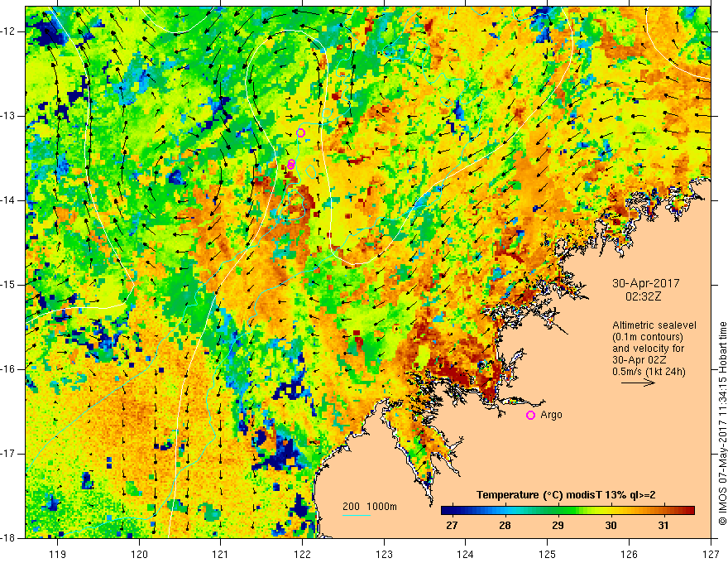Click the longitude axis label 124
Screen dimensions: 728x563
[x=466, y=554]
